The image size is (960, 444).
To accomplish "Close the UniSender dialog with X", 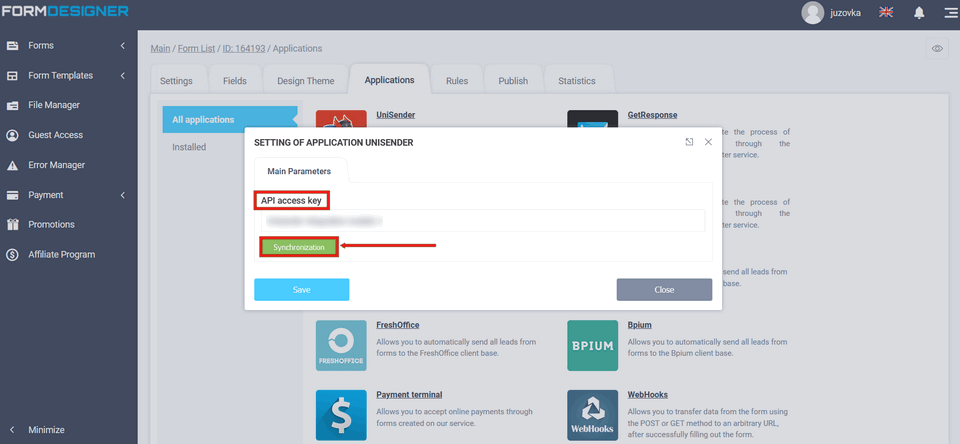I will (x=708, y=142).
